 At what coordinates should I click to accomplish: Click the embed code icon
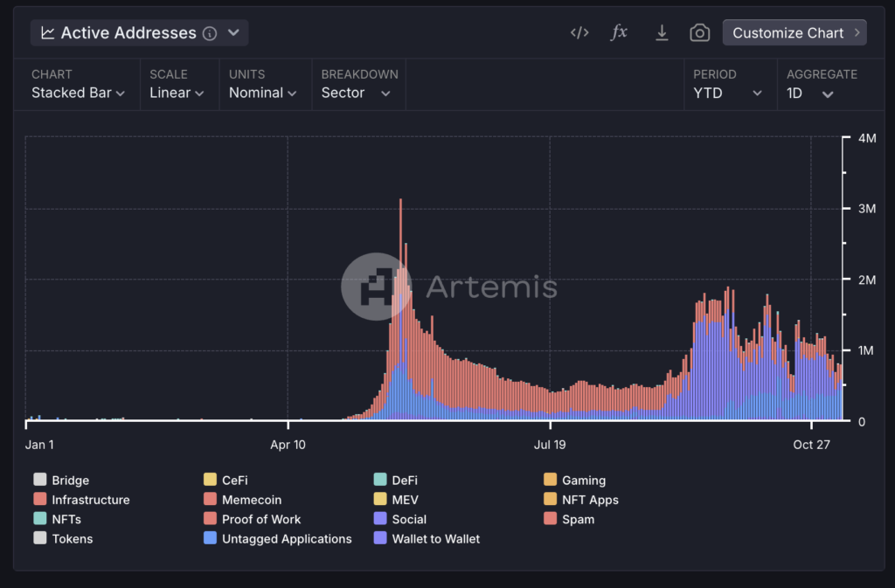[579, 33]
